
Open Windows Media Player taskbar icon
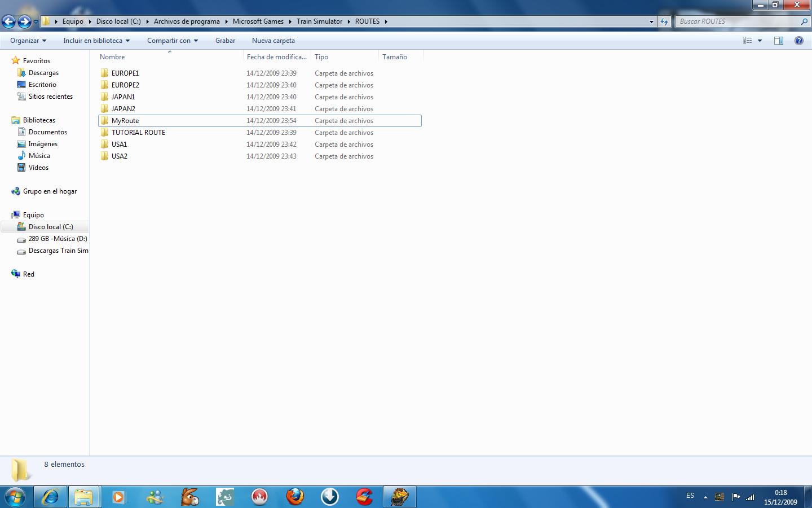118,497
